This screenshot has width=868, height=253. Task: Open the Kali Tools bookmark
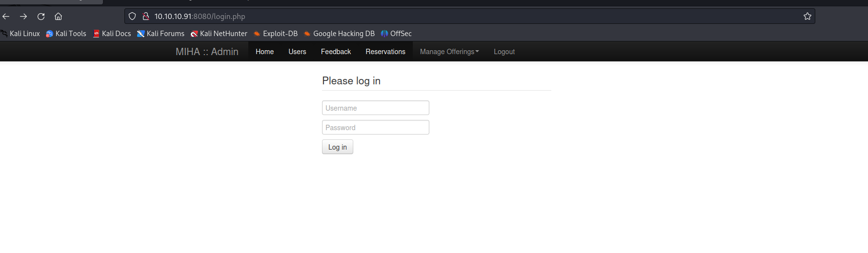pos(66,34)
